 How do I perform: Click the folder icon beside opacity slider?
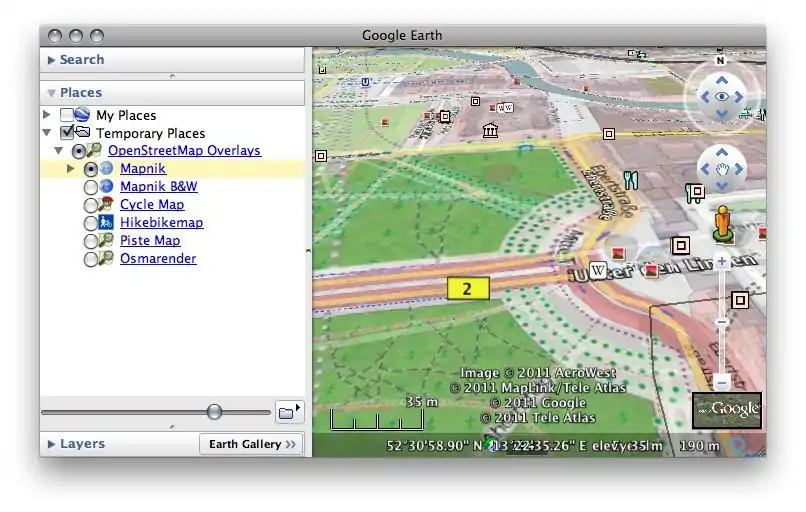288,411
